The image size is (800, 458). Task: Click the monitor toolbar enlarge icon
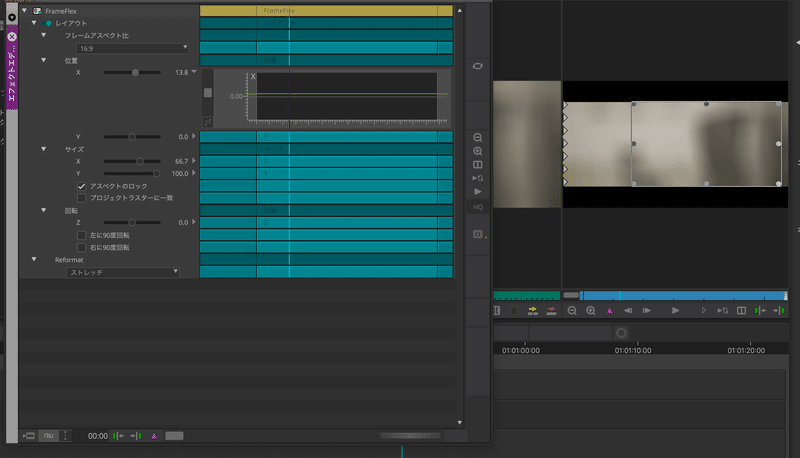(591, 311)
